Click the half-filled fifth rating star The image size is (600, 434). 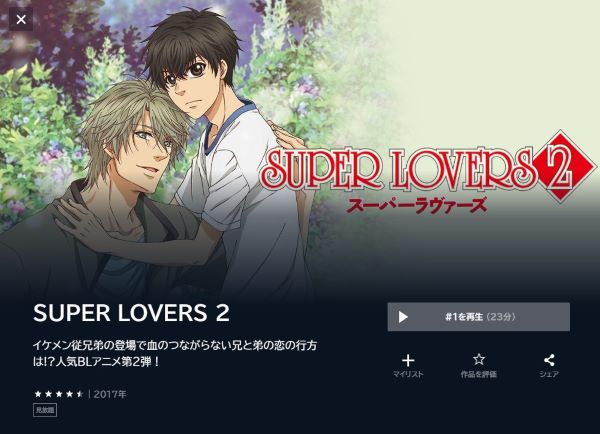tap(80, 394)
